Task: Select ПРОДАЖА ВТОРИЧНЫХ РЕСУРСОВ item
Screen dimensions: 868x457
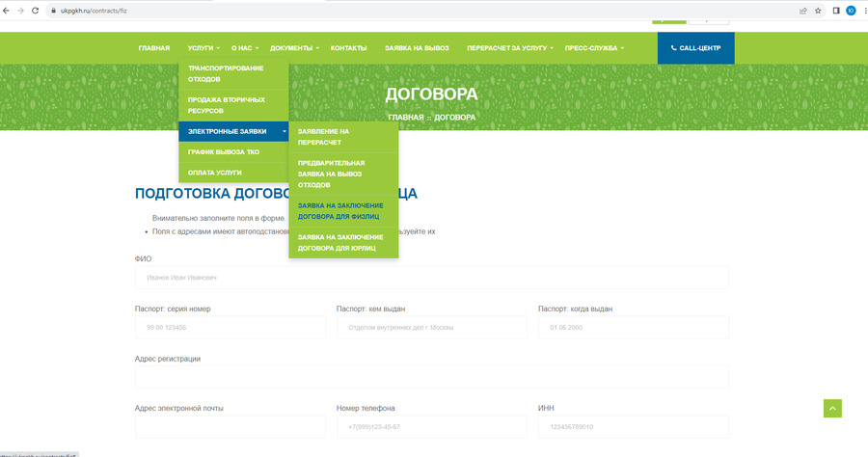Action: (x=233, y=105)
